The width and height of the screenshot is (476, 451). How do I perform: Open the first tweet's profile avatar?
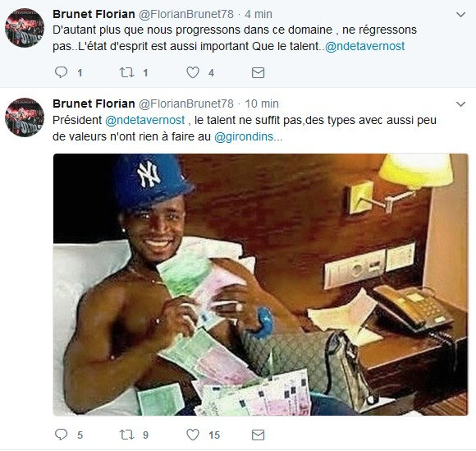tap(25, 28)
